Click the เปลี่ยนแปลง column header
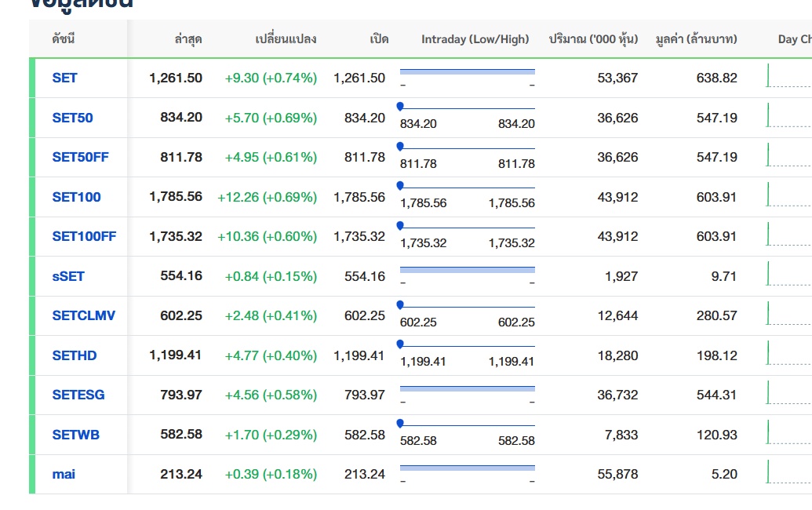 point(286,39)
